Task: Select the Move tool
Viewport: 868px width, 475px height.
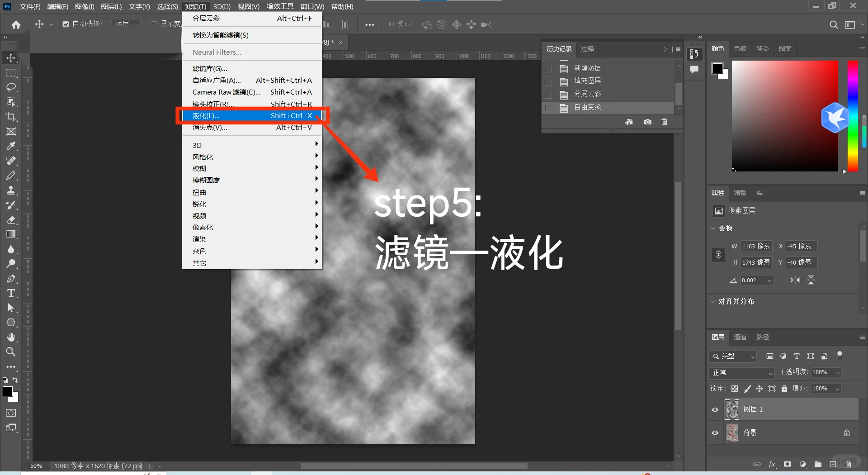Action: 11,57
